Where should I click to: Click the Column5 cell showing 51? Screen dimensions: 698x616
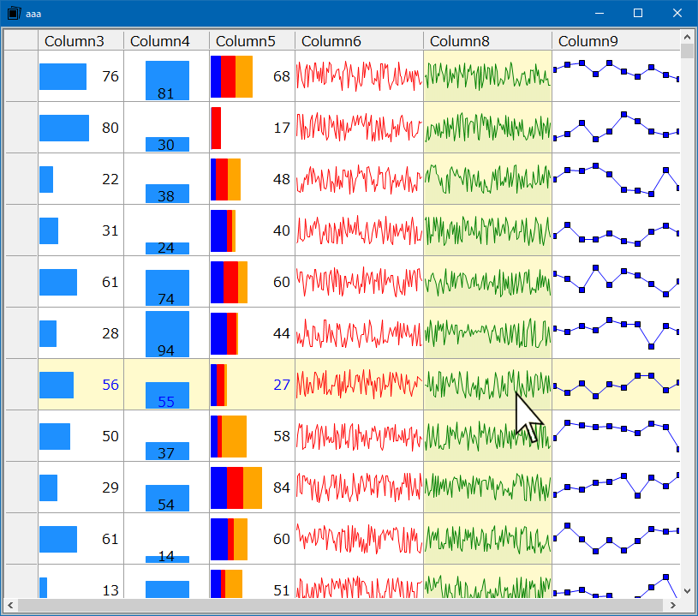[x=252, y=582]
